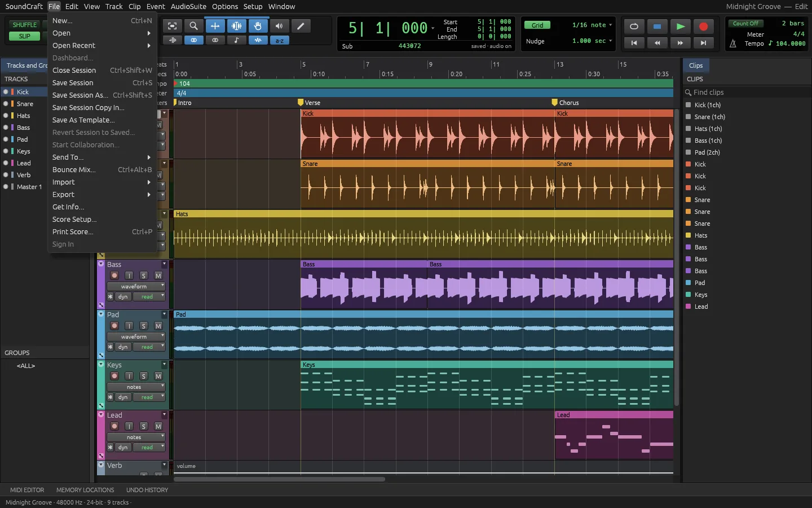Select the Scrubber speaker tool
The height and width of the screenshot is (508, 812).
coord(279,26)
